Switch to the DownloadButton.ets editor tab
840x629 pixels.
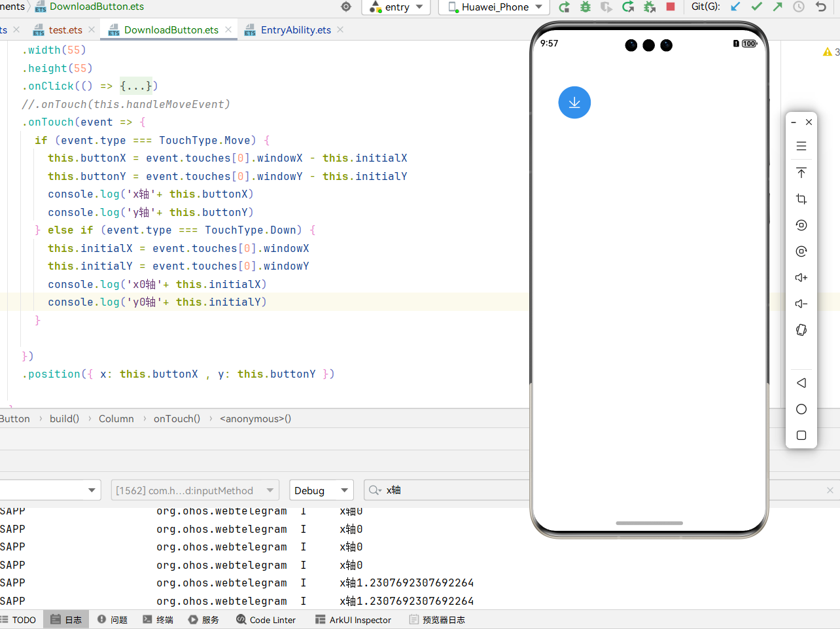[171, 30]
